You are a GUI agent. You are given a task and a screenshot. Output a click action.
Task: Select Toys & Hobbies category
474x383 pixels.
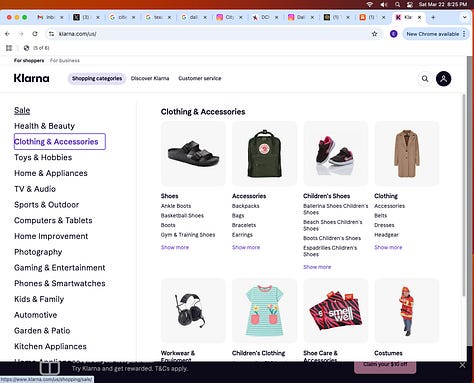43,157
